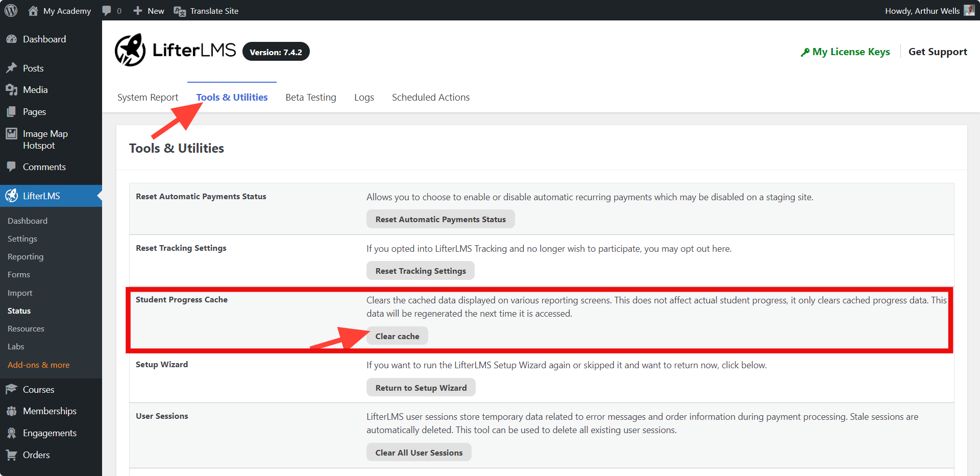980x476 pixels.
Task: Click Return to Setup Wizard button
Action: 421,388
